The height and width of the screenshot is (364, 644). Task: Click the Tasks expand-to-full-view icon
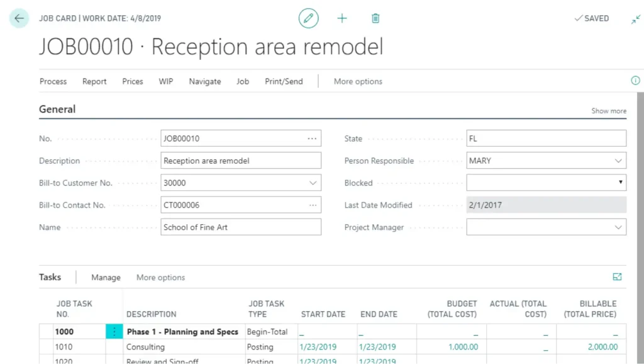click(x=617, y=277)
